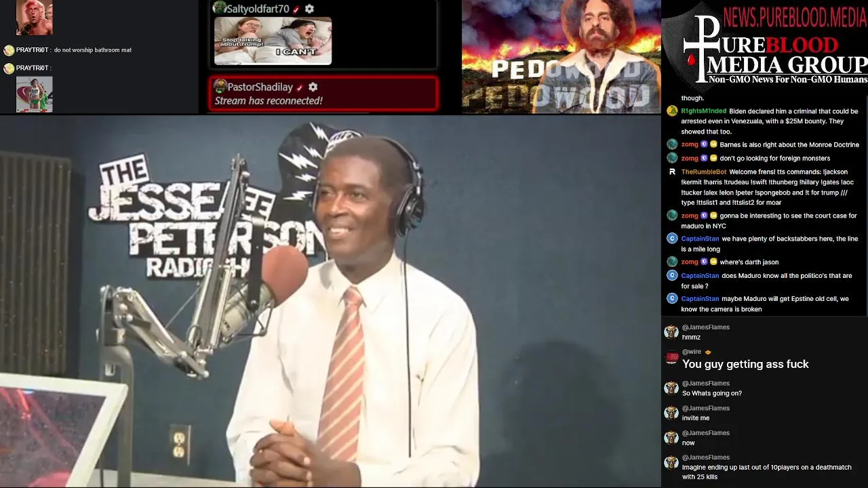This screenshot has width=868, height=488.
Task: Click the purple badge on zomg's darth jason message
Action: (x=704, y=262)
